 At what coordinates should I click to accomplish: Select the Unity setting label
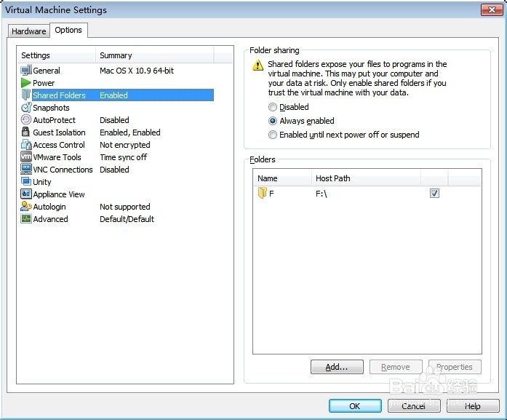(42, 182)
